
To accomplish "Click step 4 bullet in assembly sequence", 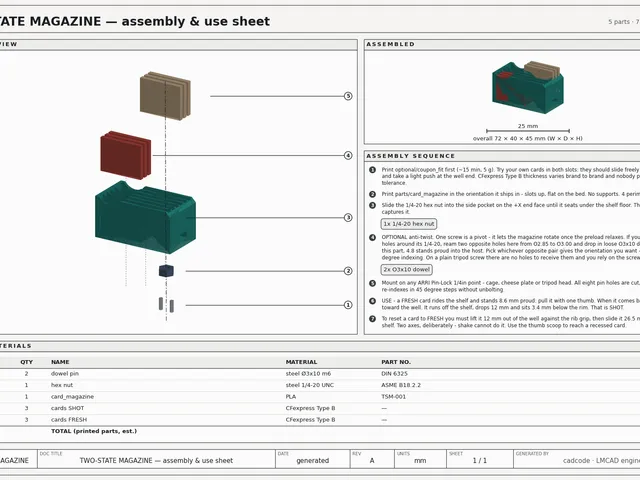I will pyautogui.click(x=372, y=237).
